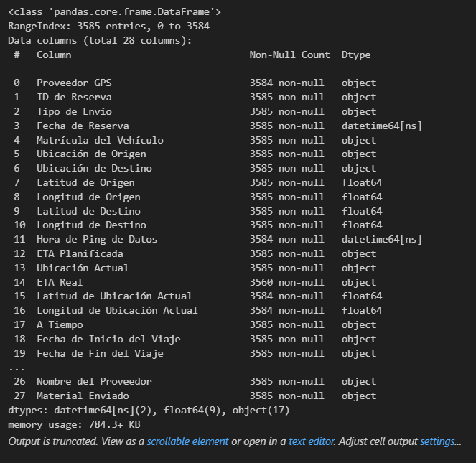Image resolution: width=476 pixels, height=463 pixels.
Task: Select the 'ETA Planificada' column name
Action: point(80,253)
